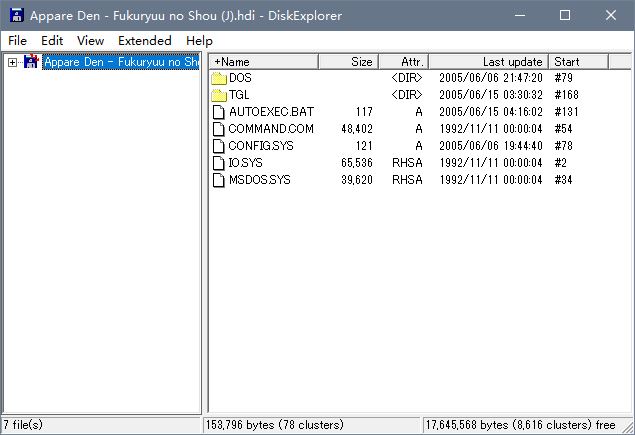The image size is (635, 435).
Task: Click size value 65,536
Action: tap(357, 163)
